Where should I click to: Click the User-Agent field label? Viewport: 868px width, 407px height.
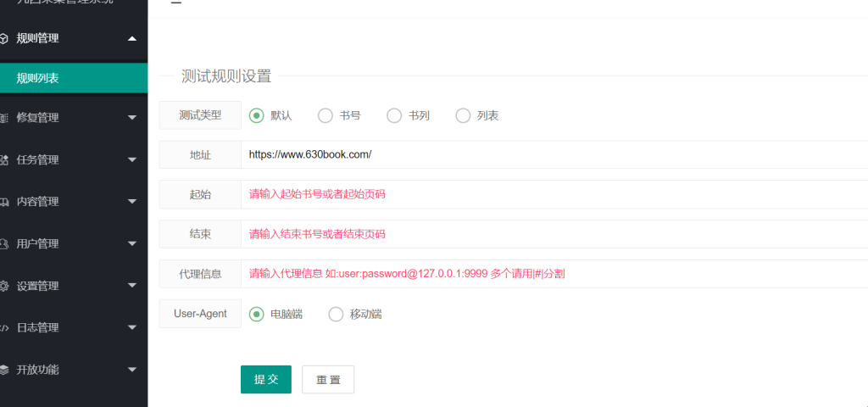(200, 314)
